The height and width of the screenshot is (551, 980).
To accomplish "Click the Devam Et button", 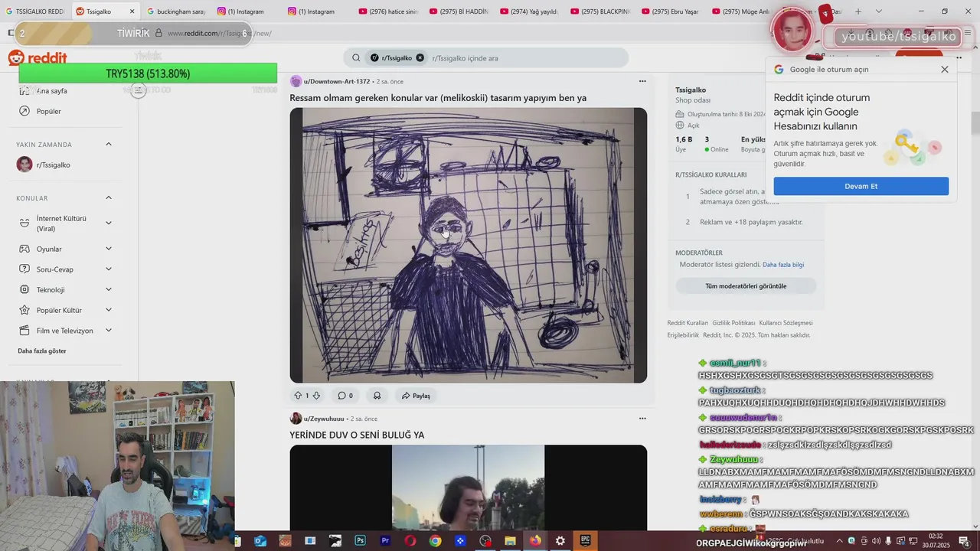I will [861, 186].
